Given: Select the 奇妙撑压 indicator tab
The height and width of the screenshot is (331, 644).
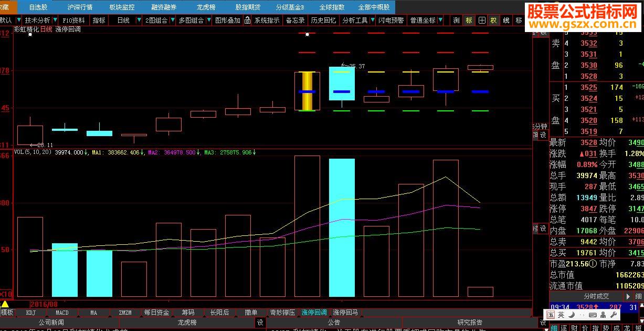Looking at the screenshot, I should point(282,313).
